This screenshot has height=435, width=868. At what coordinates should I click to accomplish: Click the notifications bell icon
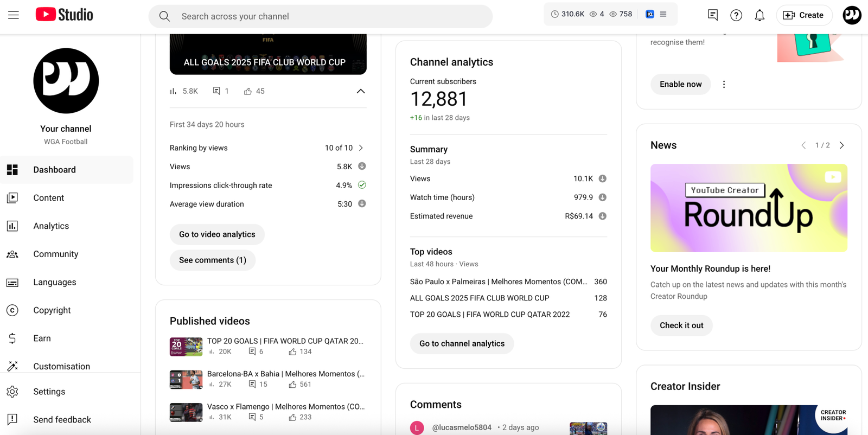(x=759, y=15)
